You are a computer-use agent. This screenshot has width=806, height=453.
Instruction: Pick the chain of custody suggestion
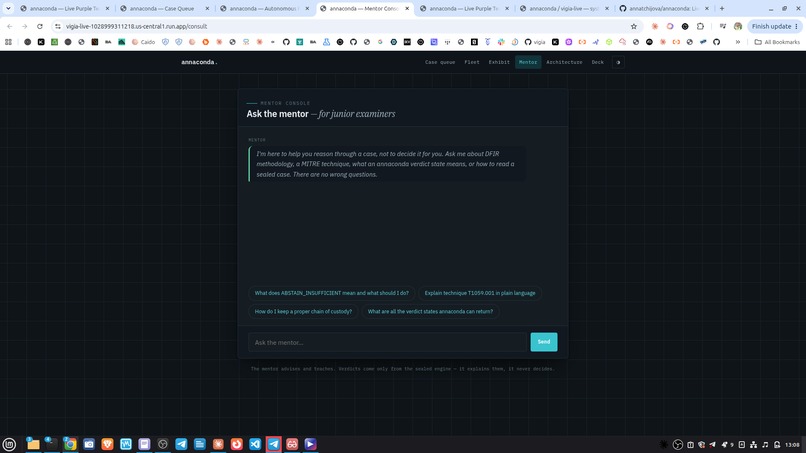pos(303,312)
